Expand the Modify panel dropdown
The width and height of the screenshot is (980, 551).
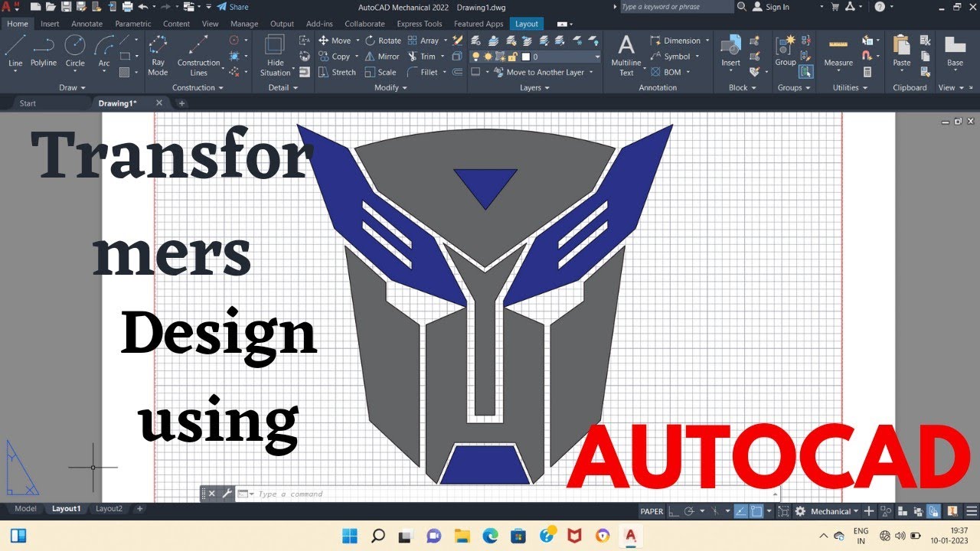click(x=391, y=87)
